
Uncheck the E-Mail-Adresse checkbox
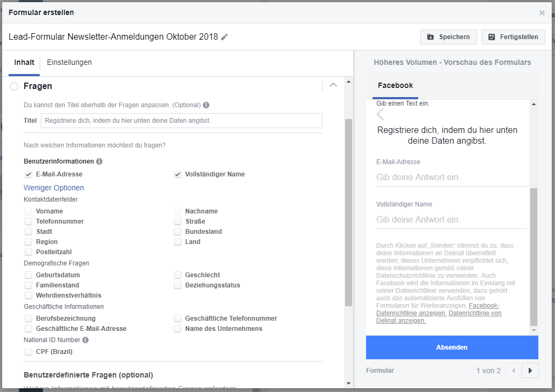click(28, 174)
